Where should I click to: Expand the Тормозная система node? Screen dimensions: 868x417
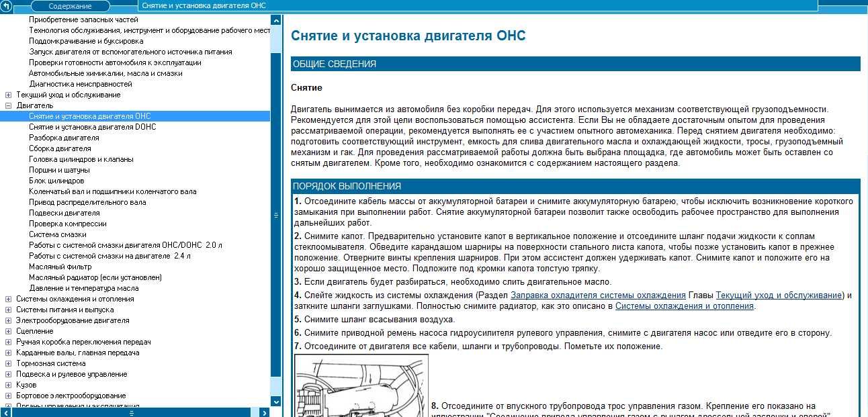coord(8,363)
